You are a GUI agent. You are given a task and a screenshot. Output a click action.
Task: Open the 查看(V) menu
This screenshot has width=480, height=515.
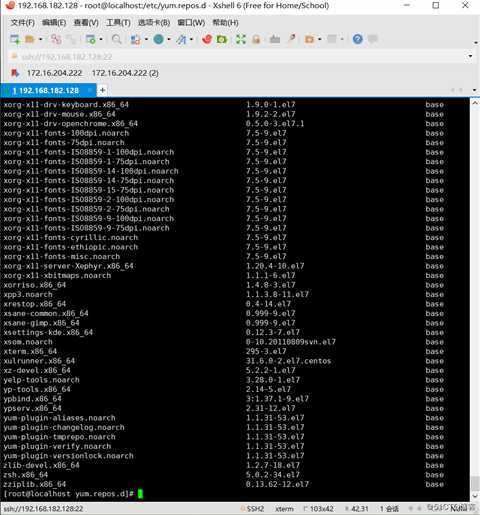(x=86, y=23)
